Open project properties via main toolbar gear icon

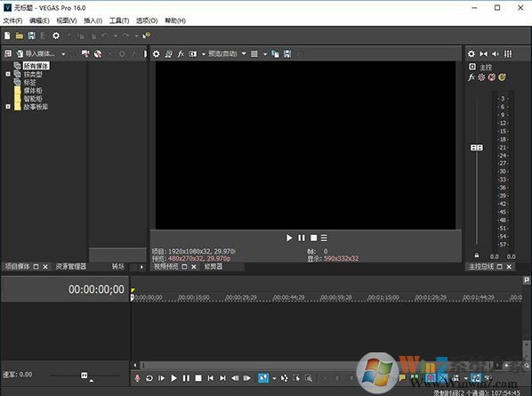pyautogui.click(x=56, y=36)
